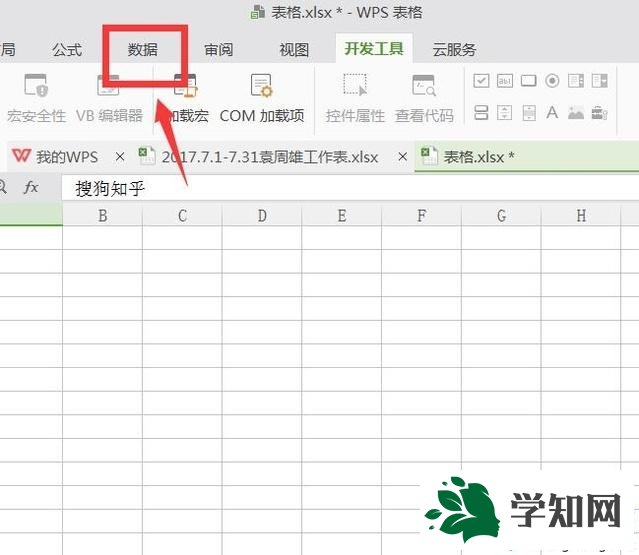Launch the VB 编辑器 editor
This screenshot has height=555, width=639.
109,98
